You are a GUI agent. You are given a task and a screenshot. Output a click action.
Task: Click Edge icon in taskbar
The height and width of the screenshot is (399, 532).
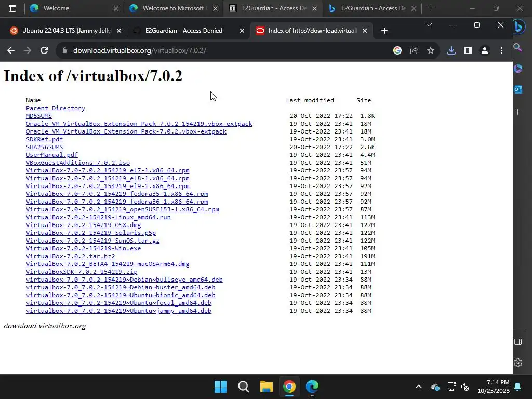click(x=312, y=387)
